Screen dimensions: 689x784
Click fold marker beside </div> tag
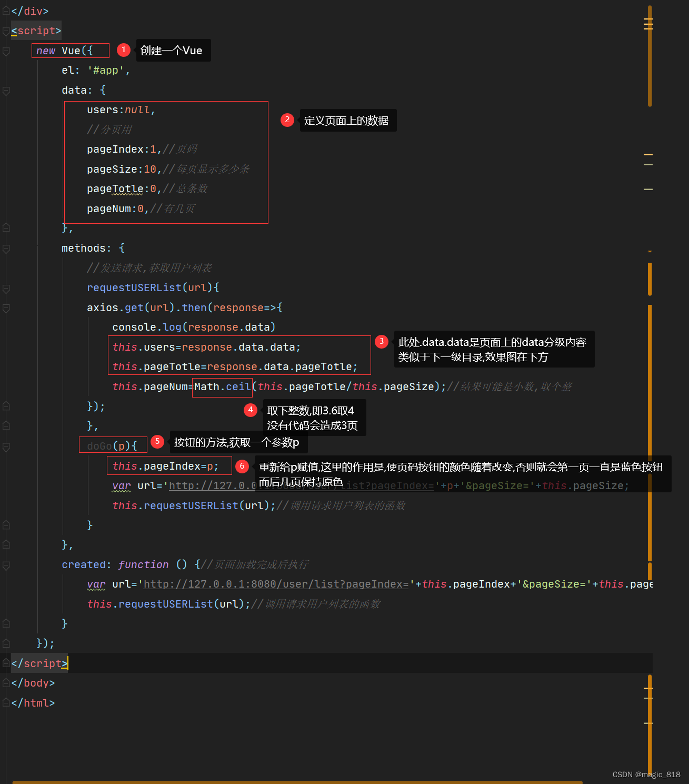tap(6, 11)
